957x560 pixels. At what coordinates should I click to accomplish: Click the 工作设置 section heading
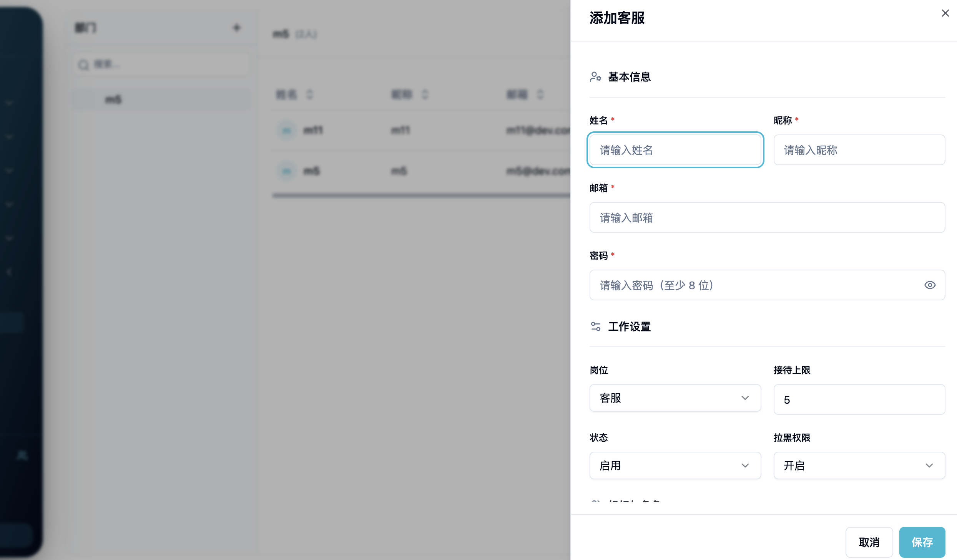point(629,326)
